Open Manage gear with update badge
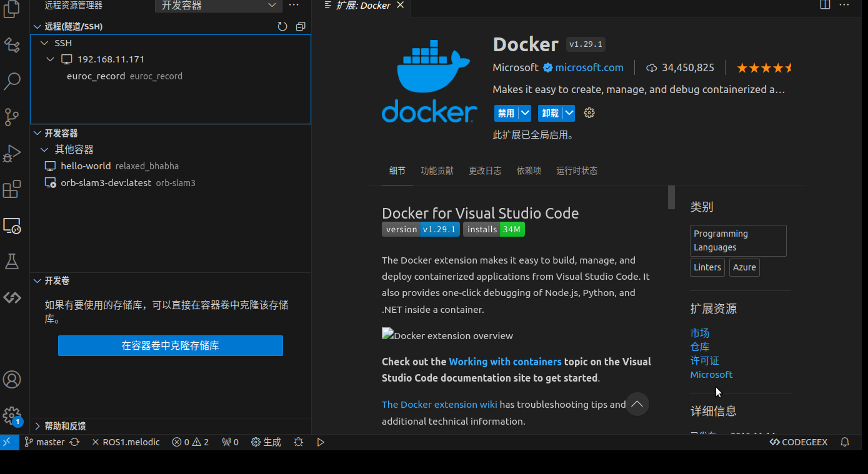 12,416
